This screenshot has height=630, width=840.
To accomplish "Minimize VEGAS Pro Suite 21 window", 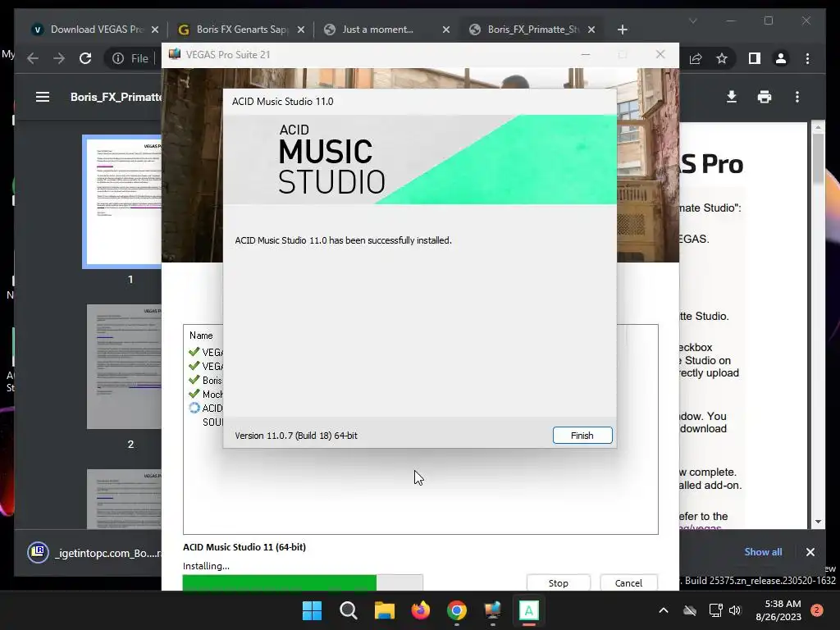I will [586, 55].
